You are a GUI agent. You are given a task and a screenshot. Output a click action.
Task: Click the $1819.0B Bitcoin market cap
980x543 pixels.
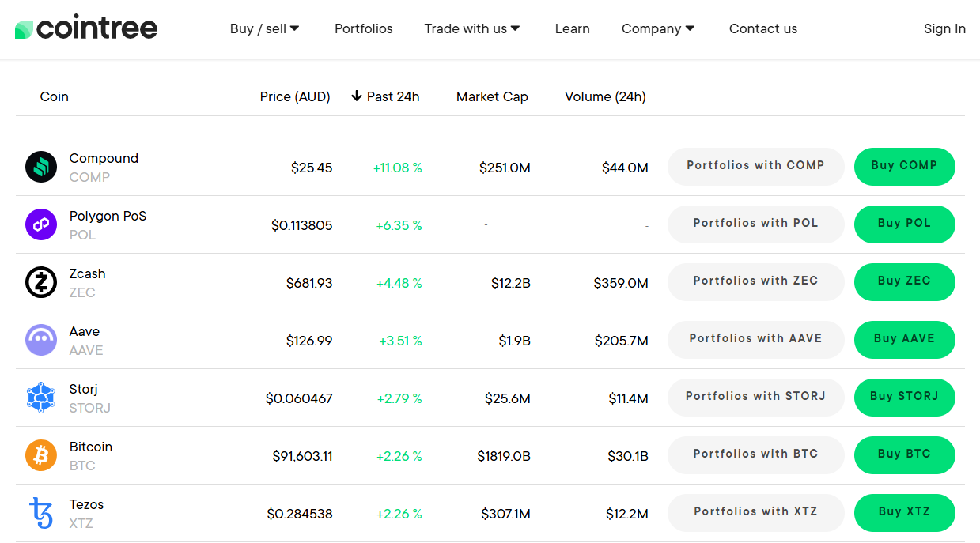(504, 456)
